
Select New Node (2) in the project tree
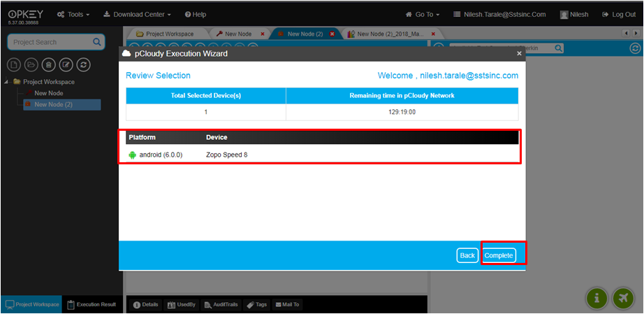point(61,104)
